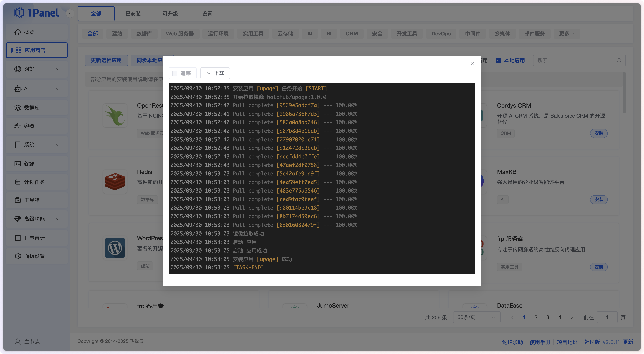
Task: Click the 下载 button to download log
Action: pos(215,73)
